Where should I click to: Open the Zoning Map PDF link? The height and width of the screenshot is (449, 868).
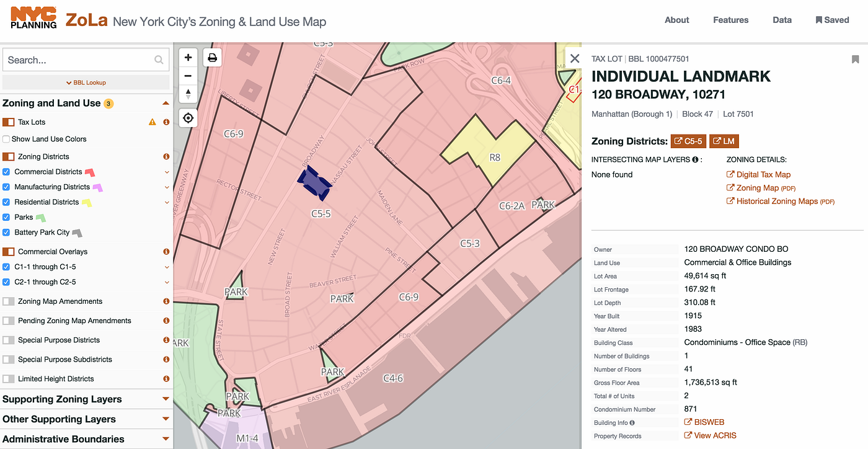pyautogui.click(x=761, y=188)
